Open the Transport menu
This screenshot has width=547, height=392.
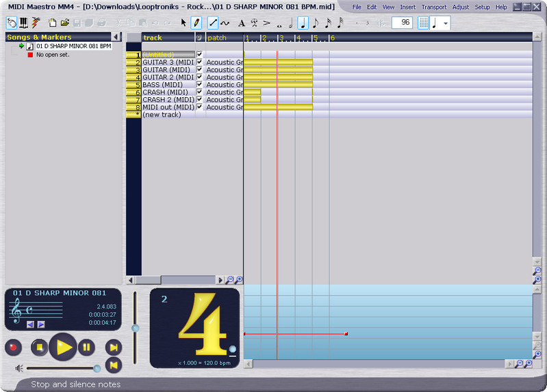(x=433, y=7)
